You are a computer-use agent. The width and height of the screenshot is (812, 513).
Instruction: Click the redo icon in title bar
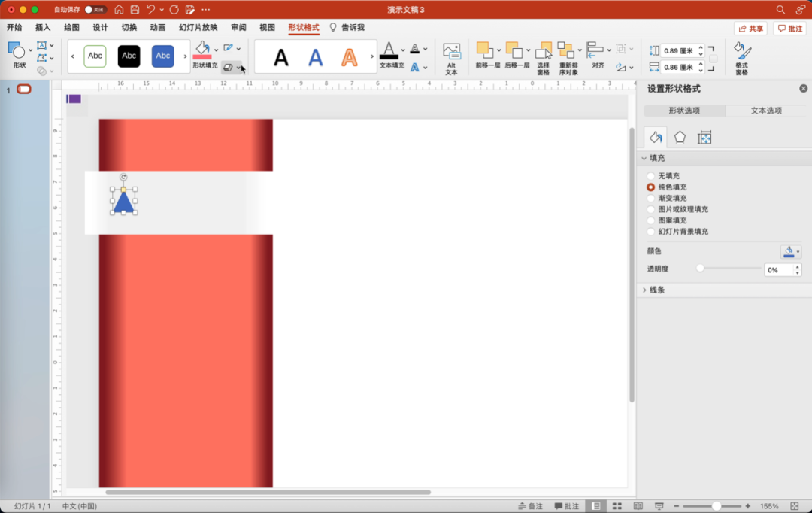pos(174,9)
